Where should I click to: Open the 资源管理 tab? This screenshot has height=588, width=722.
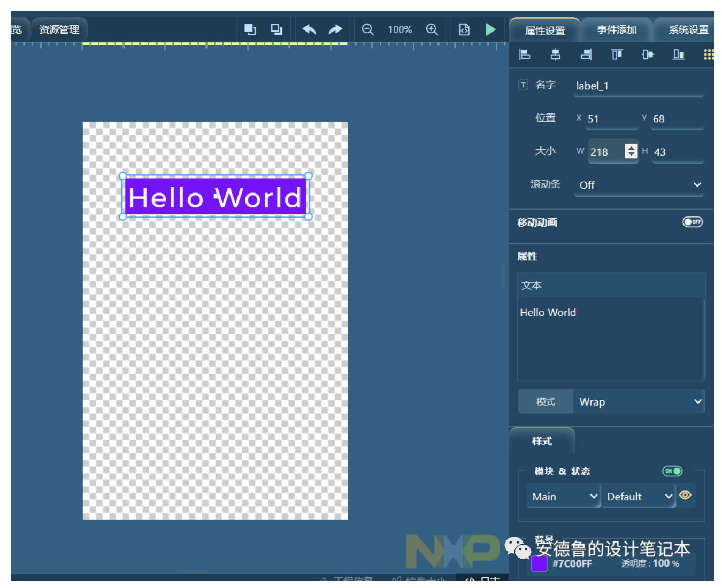coord(59,29)
